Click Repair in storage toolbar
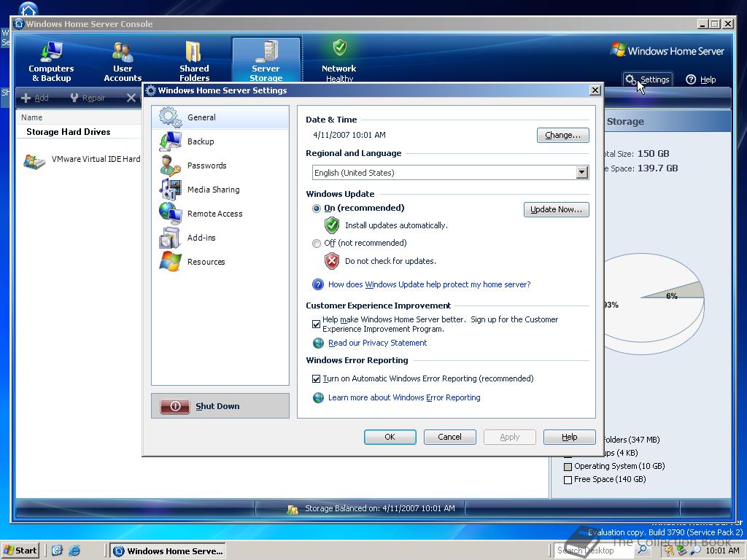 coord(88,98)
